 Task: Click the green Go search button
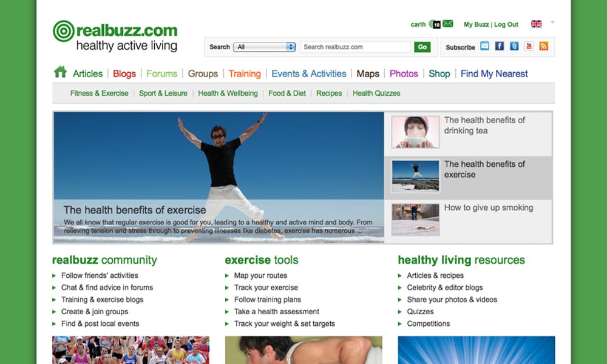point(422,47)
